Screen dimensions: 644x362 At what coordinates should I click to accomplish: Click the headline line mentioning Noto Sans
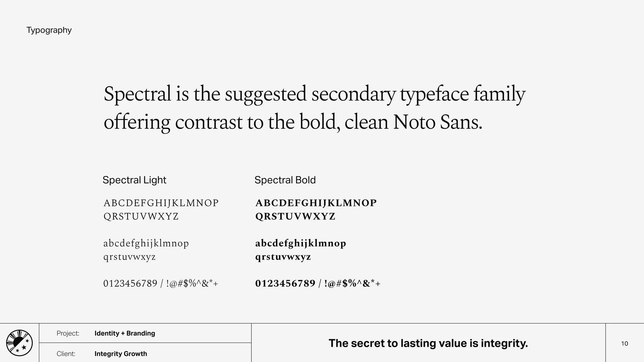click(x=293, y=122)
